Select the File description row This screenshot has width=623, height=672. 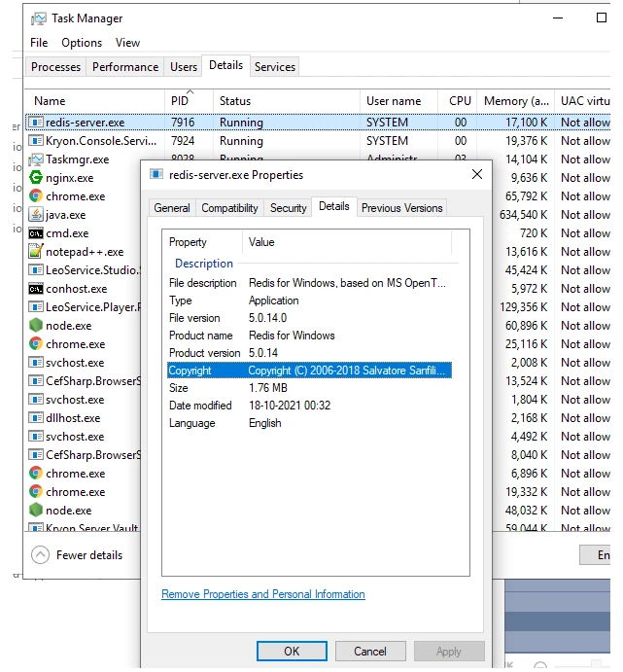[x=309, y=283]
